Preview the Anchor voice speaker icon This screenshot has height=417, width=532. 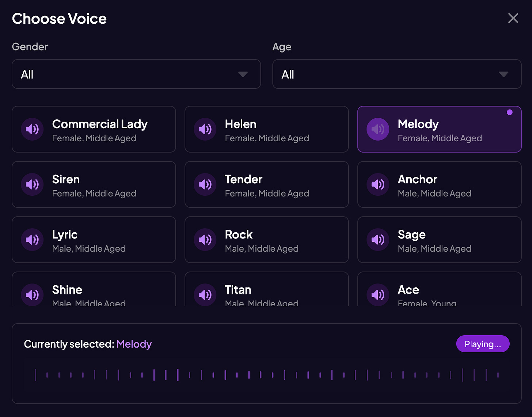coord(378,184)
